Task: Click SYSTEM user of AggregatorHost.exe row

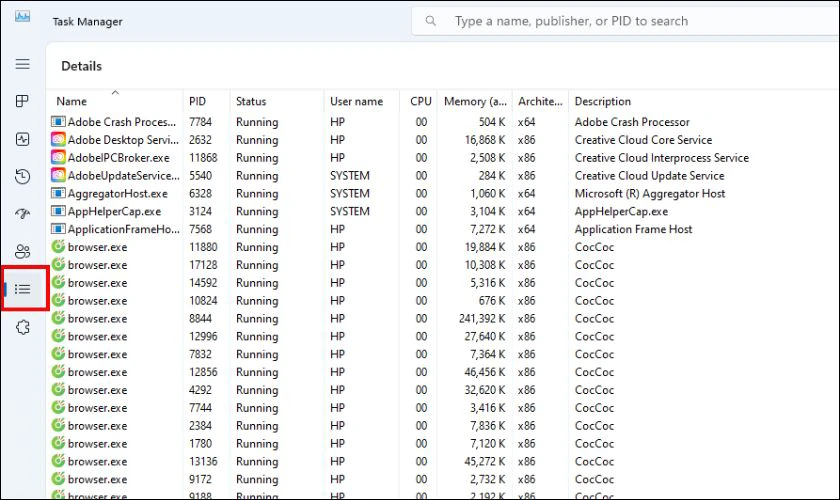Action: coord(350,193)
